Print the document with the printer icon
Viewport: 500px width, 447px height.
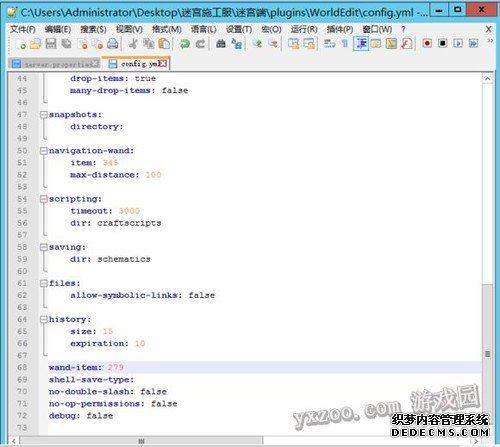coord(113,44)
